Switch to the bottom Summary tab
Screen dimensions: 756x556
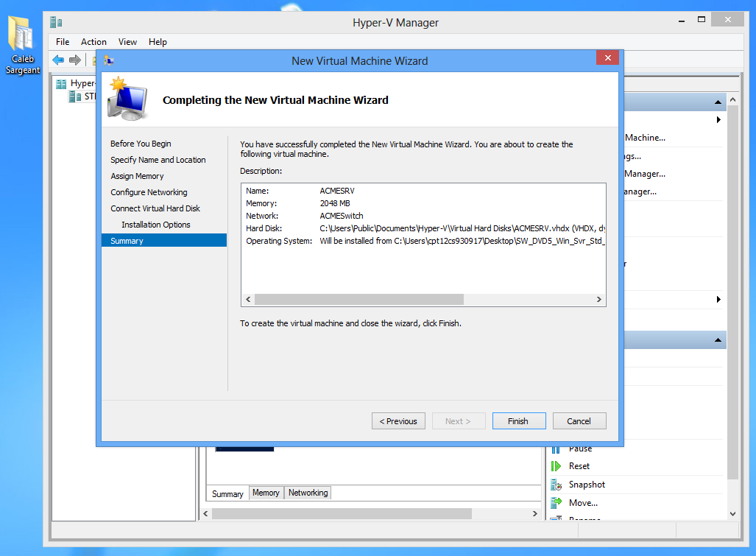(227, 494)
